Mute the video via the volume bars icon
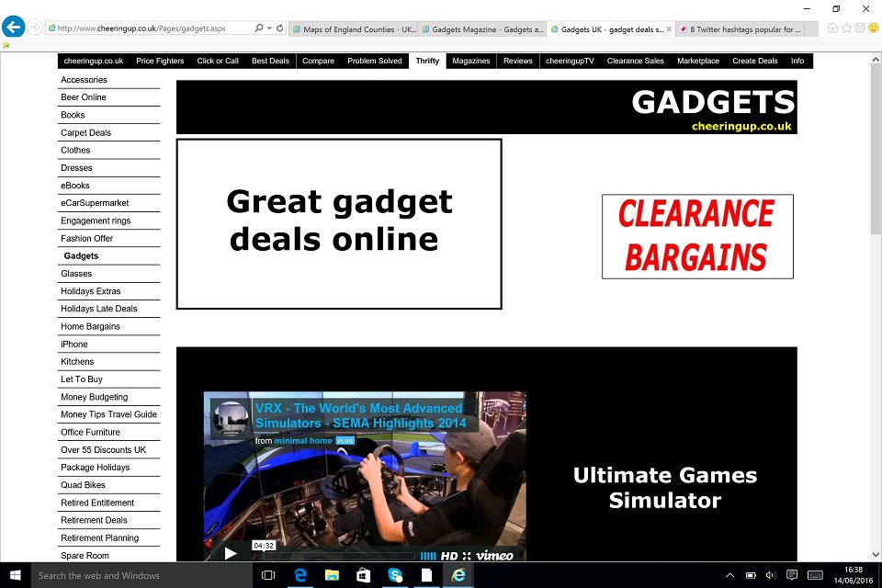This screenshot has height=588, width=882. pos(429,555)
